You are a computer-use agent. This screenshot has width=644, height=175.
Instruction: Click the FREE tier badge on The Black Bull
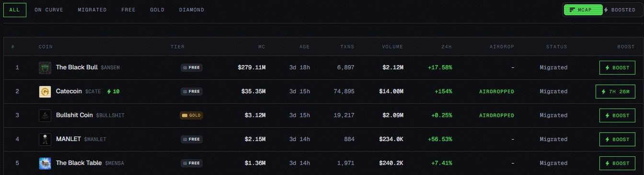192,67
